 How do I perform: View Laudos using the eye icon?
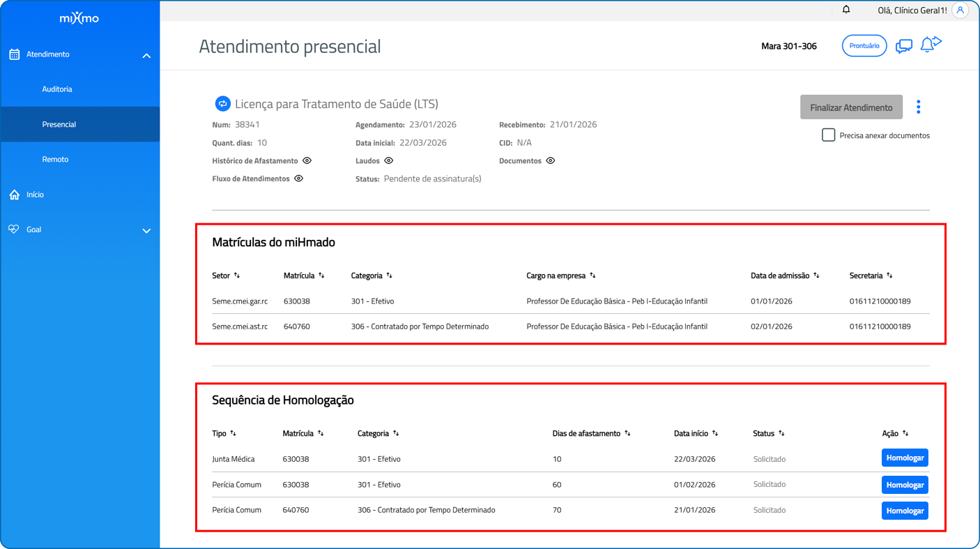[x=389, y=160]
